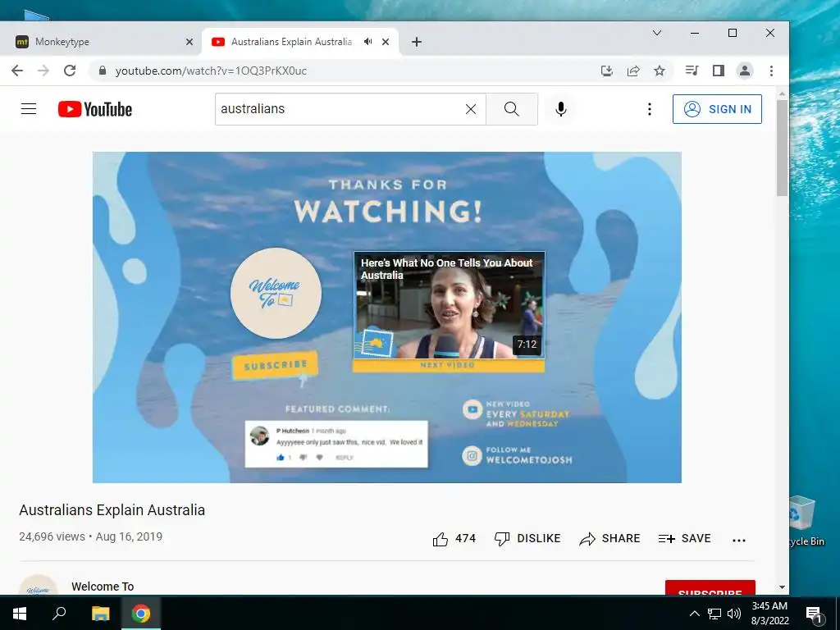Viewport: 840px width, 630px height.
Task: Open taskbar search
Action: (x=59, y=614)
